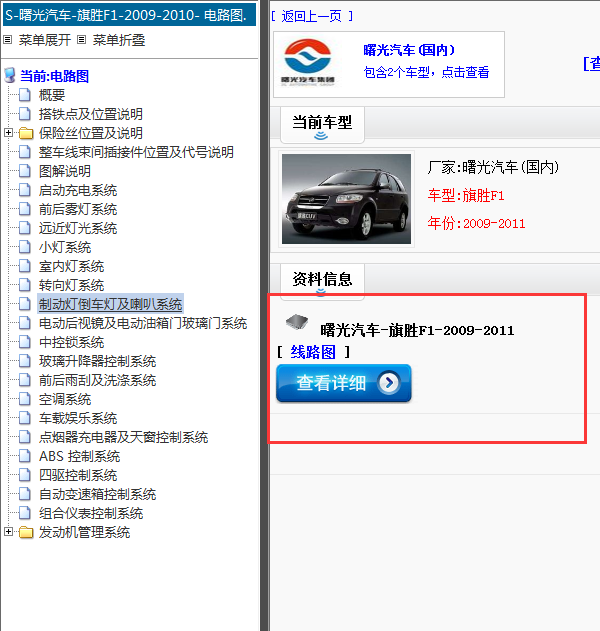Click the page icon beside 远近灯光系统
Viewport: 600px width, 631px height.
click(x=25, y=228)
